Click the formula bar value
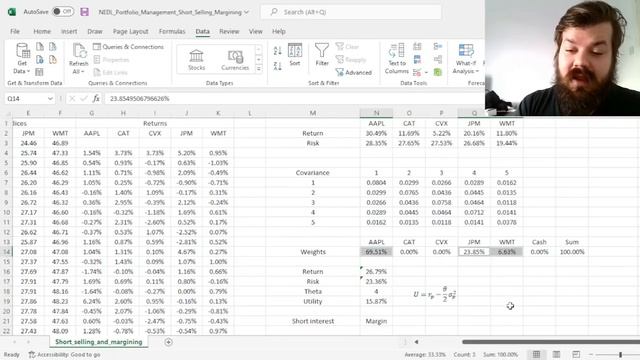The width and height of the screenshot is (640, 360). [x=140, y=98]
